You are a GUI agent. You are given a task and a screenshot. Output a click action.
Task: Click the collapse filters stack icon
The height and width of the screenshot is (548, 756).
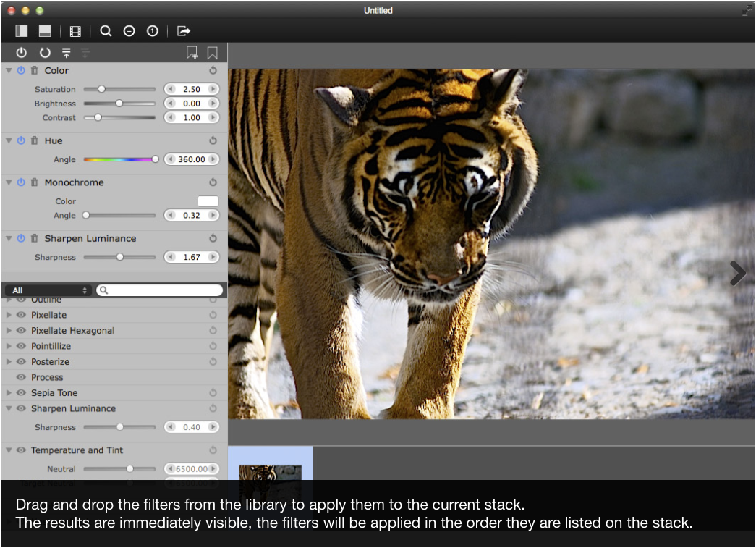[x=67, y=53]
